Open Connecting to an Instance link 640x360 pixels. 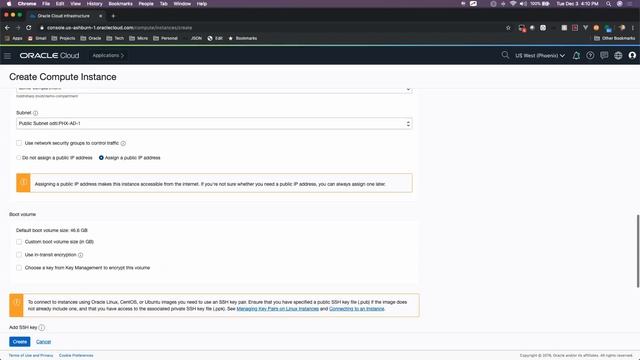[357, 309]
